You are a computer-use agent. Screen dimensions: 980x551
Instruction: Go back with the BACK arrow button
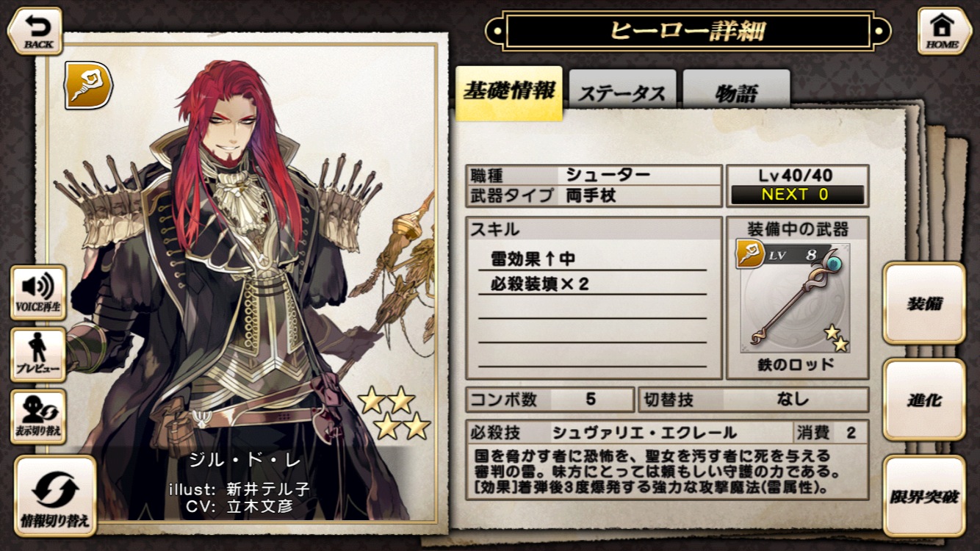(35, 31)
